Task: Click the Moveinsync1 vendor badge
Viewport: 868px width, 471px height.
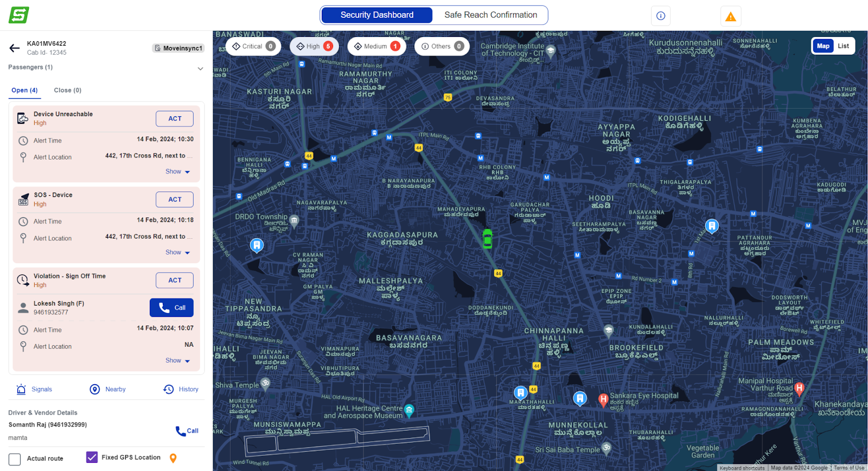Action: [x=178, y=48]
